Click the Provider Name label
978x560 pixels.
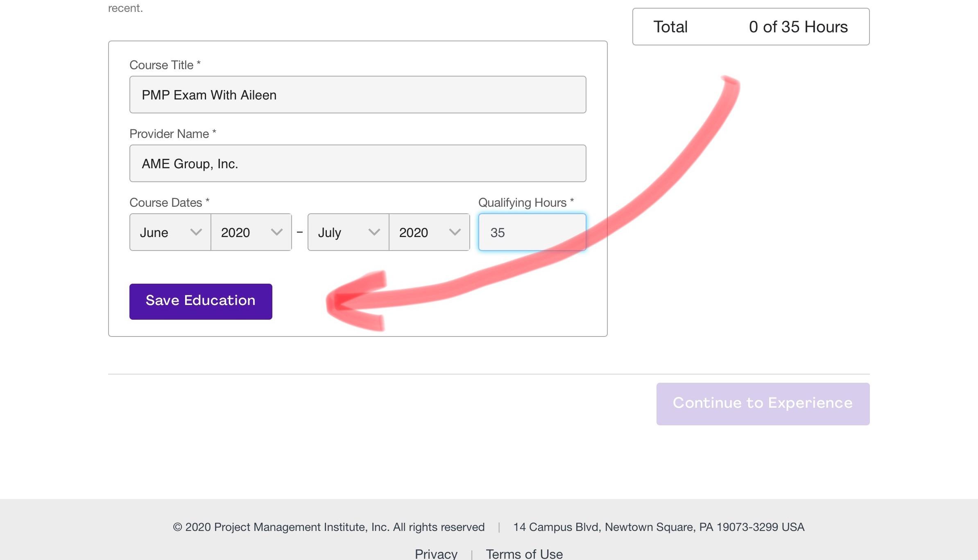[169, 134]
